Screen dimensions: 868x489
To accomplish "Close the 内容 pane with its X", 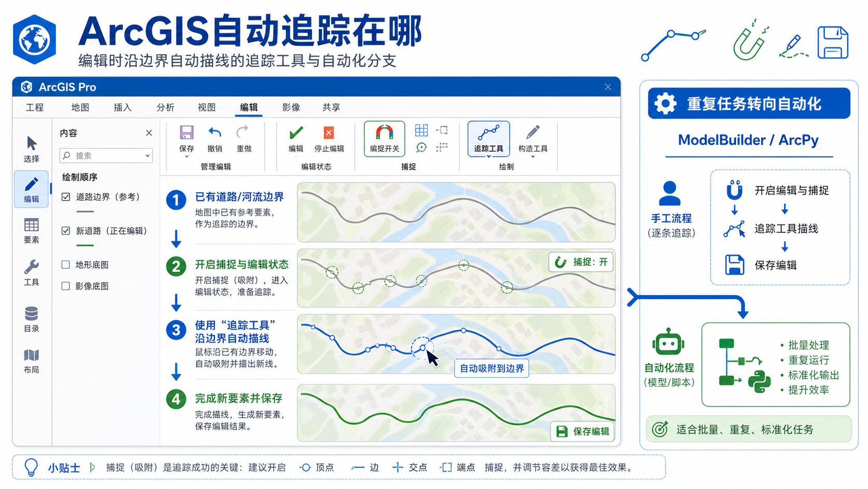I will (x=149, y=133).
